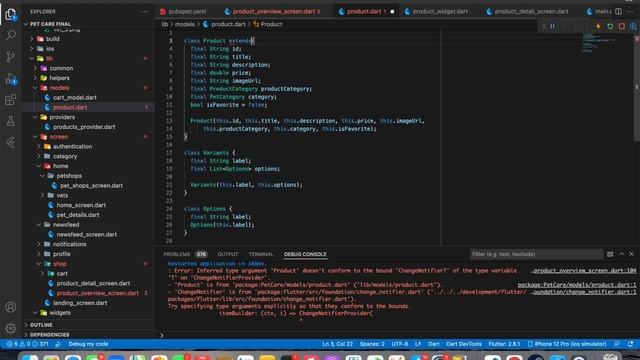Restart the debug session
The height and width of the screenshot is (360, 640).
tap(610, 26)
